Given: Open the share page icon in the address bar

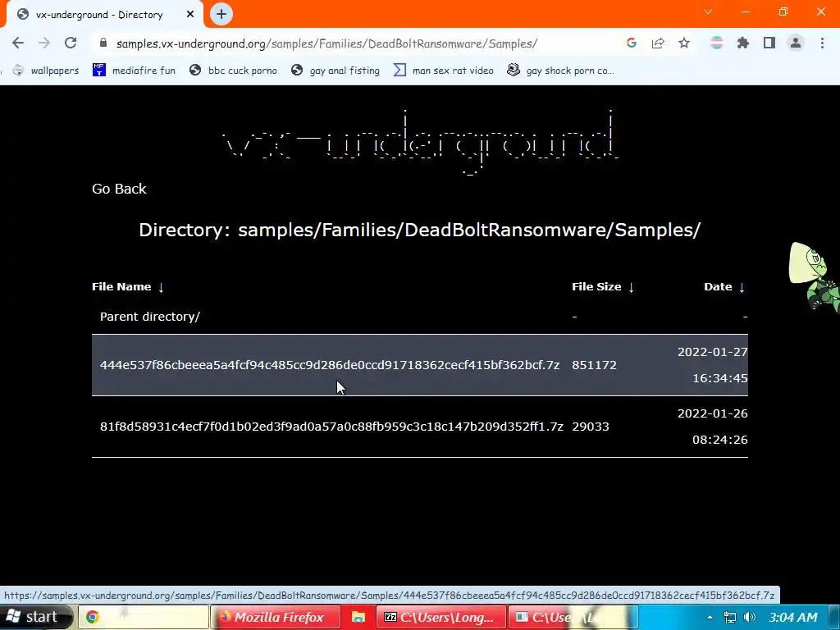Looking at the screenshot, I should (x=658, y=43).
